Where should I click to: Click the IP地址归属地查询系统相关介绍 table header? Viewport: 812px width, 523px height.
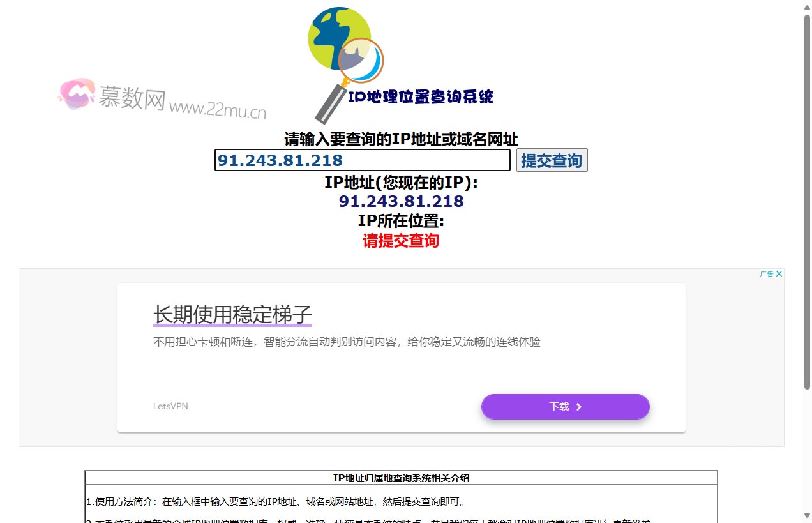click(401, 478)
